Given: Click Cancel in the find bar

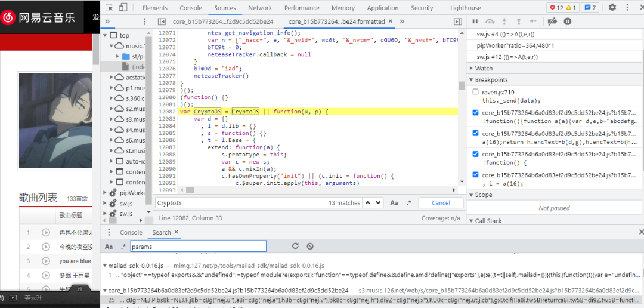Looking at the screenshot, I should coord(441,203).
